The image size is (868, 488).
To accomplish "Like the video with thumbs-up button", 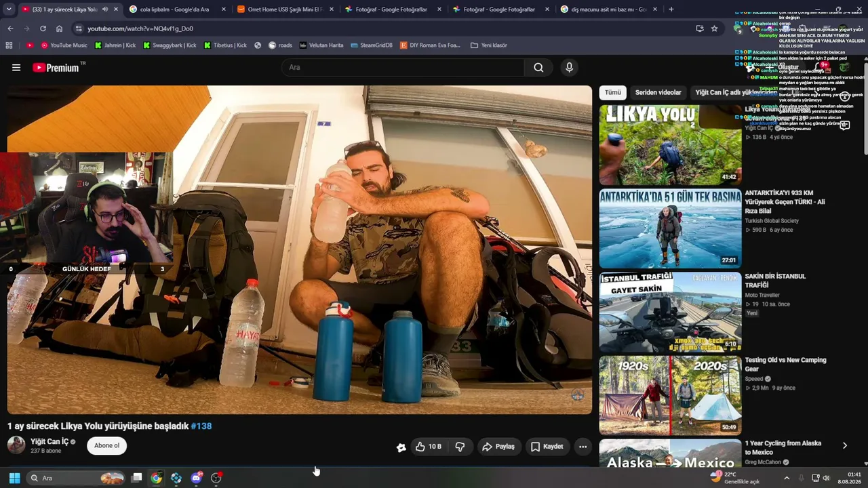I will pos(429,447).
